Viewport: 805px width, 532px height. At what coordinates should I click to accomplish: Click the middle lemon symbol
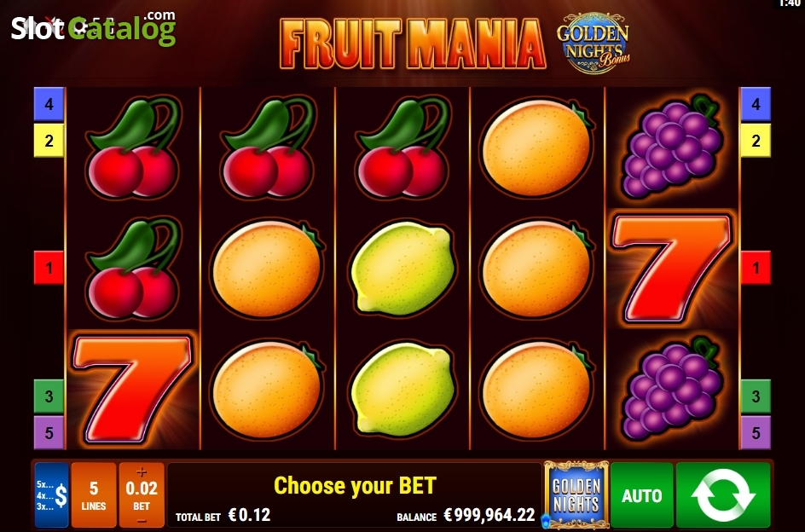click(x=403, y=269)
